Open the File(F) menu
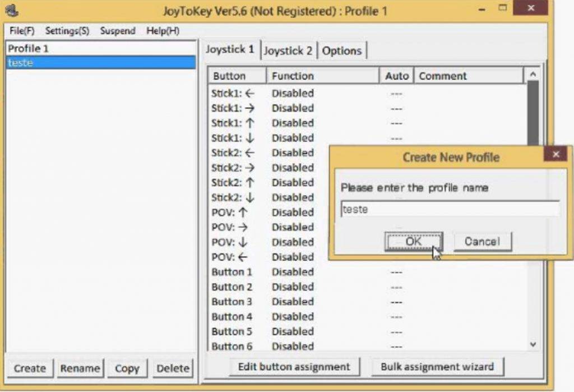The width and height of the screenshot is (574, 392). pos(22,31)
